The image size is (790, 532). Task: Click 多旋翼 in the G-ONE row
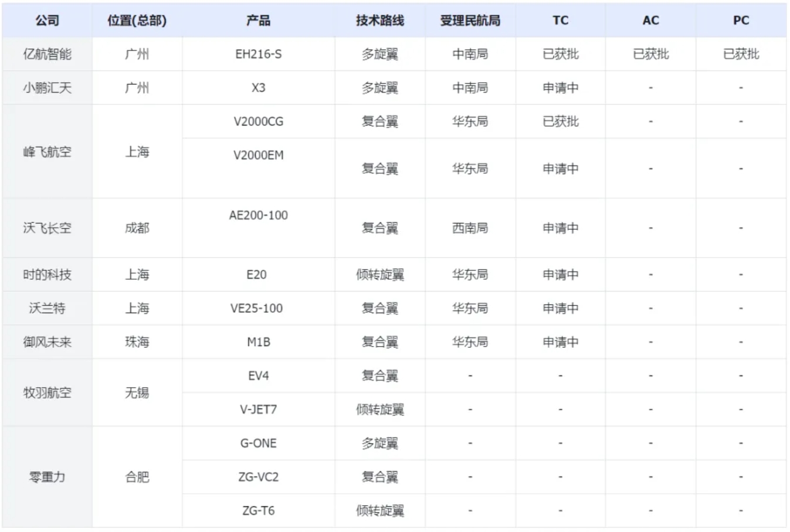click(x=380, y=443)
